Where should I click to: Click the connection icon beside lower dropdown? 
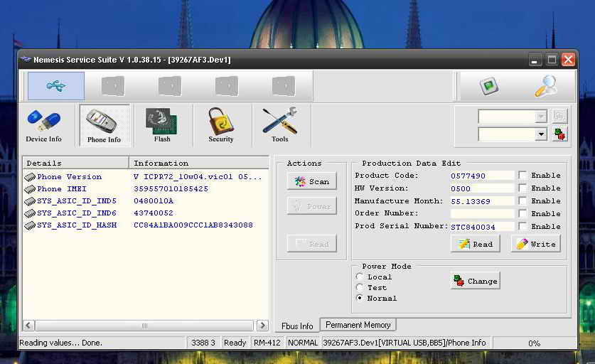559,134
